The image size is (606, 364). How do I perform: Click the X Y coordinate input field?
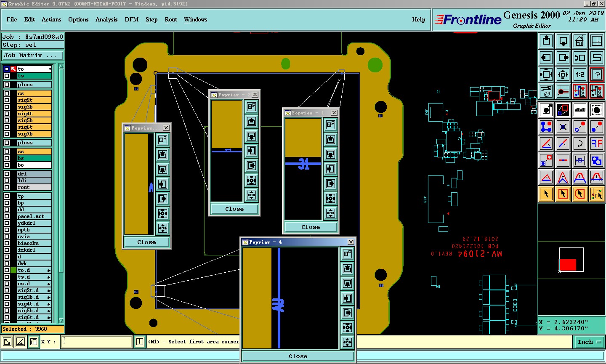97,342
